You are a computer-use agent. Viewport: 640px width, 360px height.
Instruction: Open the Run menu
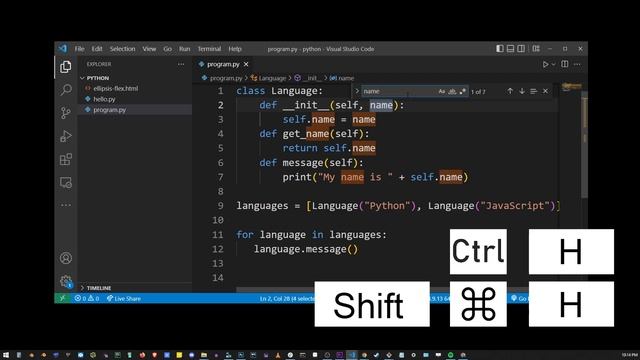pyautogui.click(x=184, y=49)
